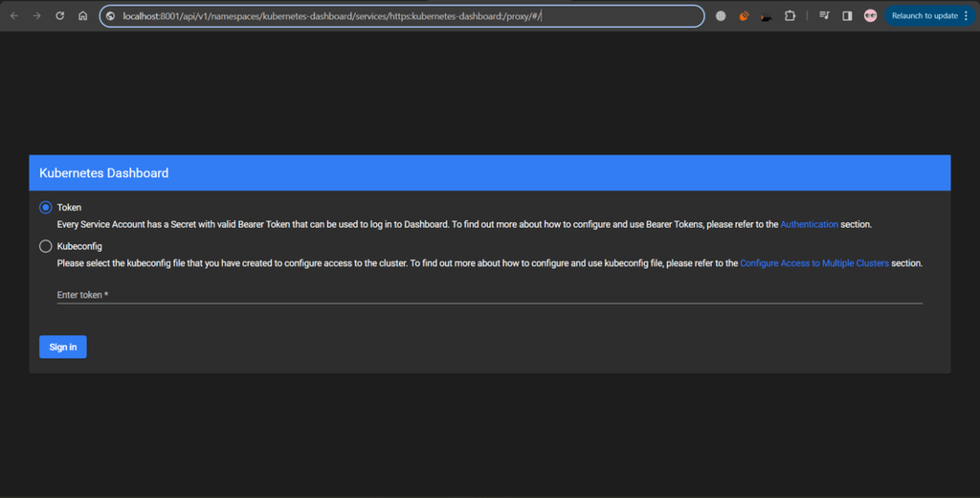Screen dimensions: 980x498
Task: Open Configure Access to Multiple Clusters link
Action: click(813, 263)
